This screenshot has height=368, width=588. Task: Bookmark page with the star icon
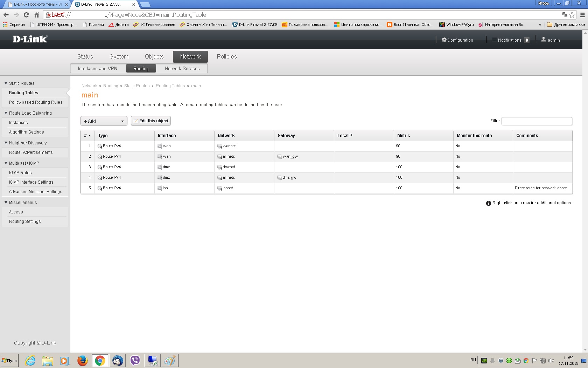click(x=572, y=15)
